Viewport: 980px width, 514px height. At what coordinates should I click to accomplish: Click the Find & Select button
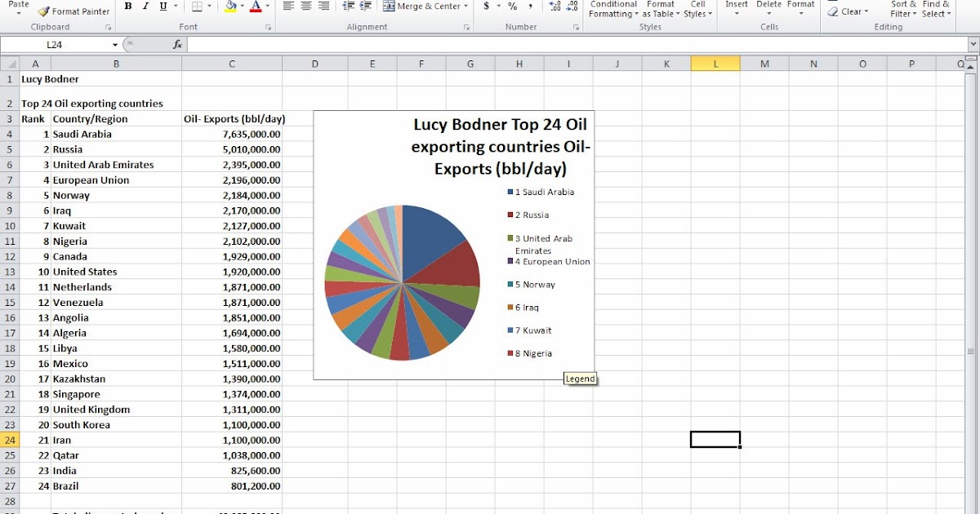click(936, 9)
